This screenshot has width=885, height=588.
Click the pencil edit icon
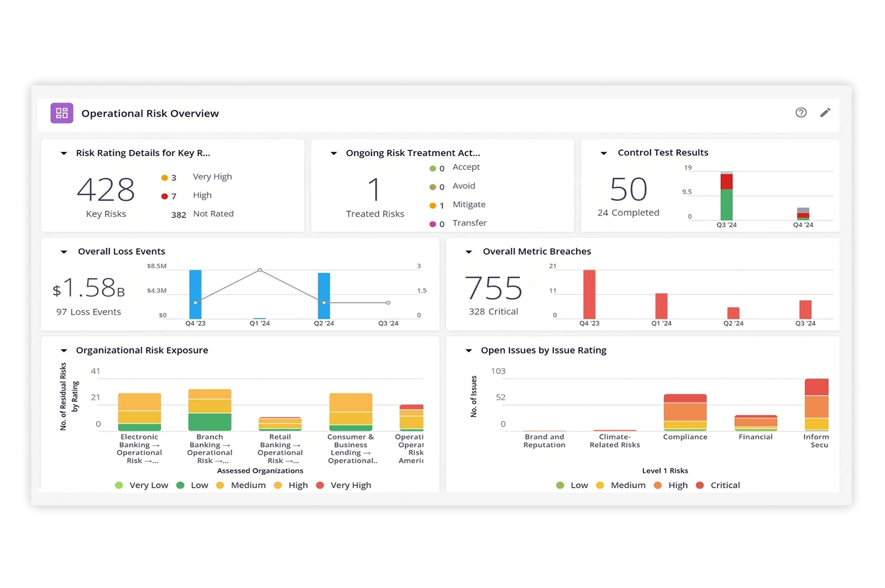pyautogui.click(x=825, y=113)
